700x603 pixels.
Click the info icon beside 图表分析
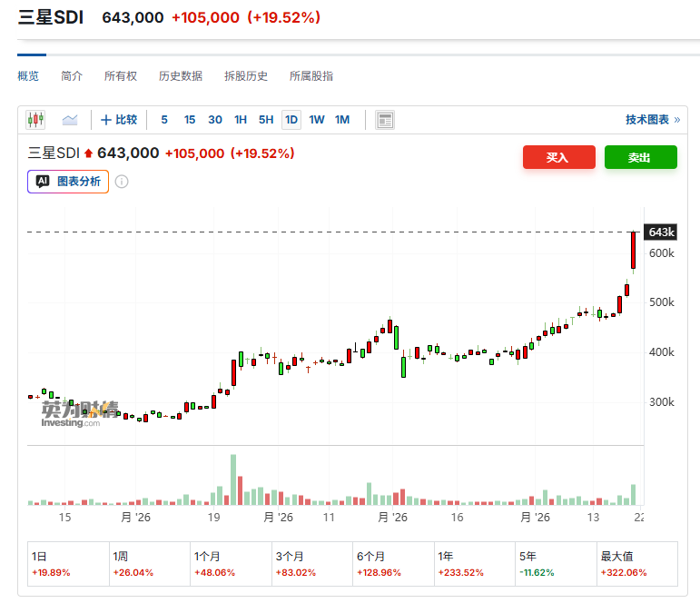(x=122, y=182)
